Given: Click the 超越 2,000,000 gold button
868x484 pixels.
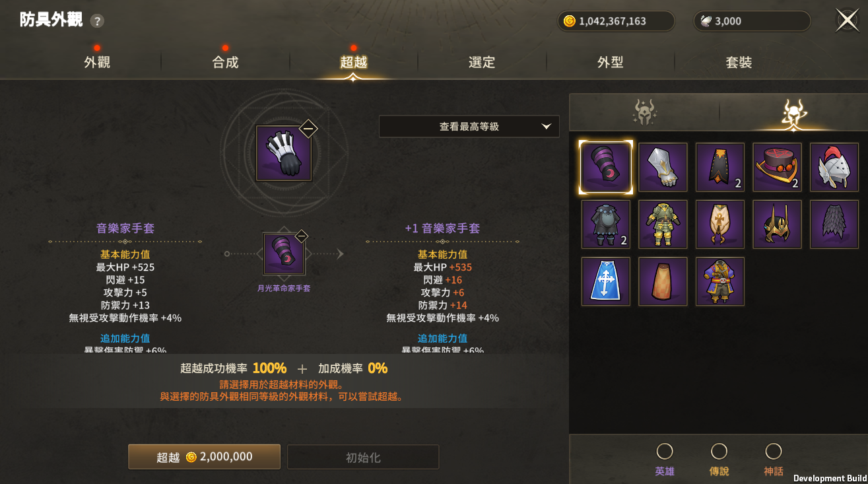Looking at the screenshot, I should click(204, 457).
